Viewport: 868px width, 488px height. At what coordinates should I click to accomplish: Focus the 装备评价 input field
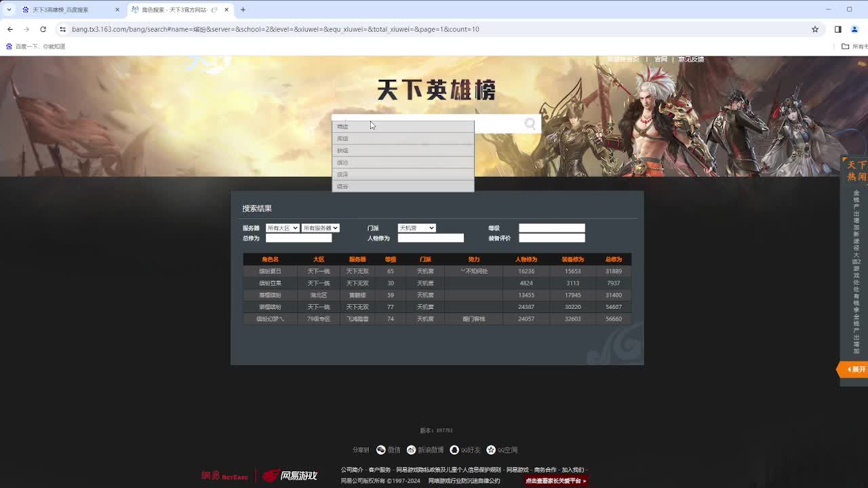click(552, 239)
